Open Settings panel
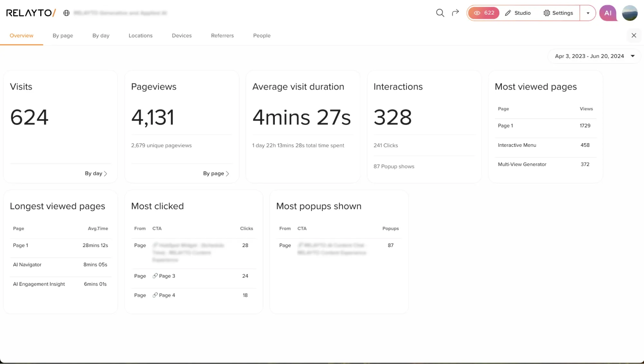Viewport: 644px width, 364px height. pyautogui.click(x=558, y=13)
